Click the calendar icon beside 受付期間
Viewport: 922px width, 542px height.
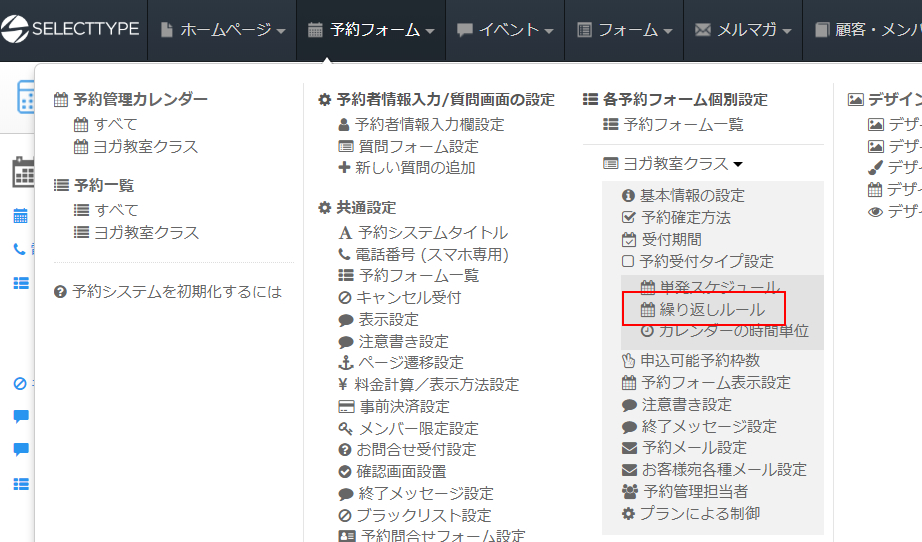click(628, 240)
